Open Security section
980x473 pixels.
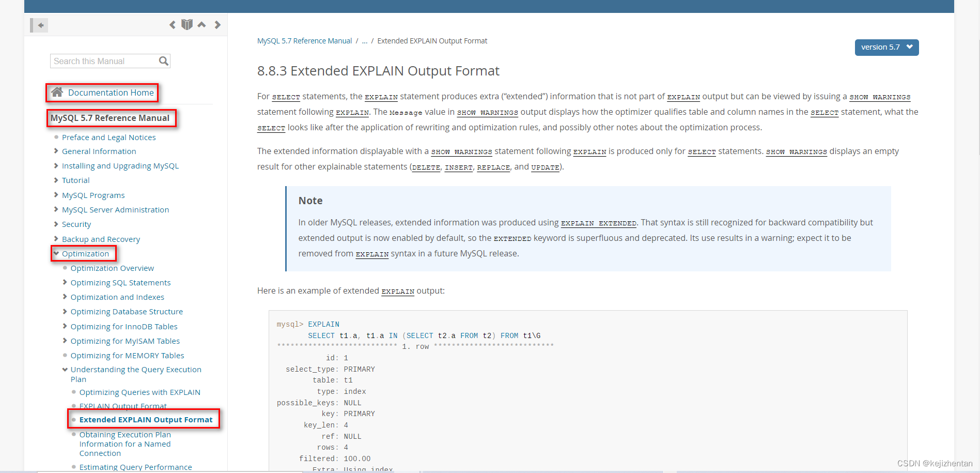tap(76, 224)
